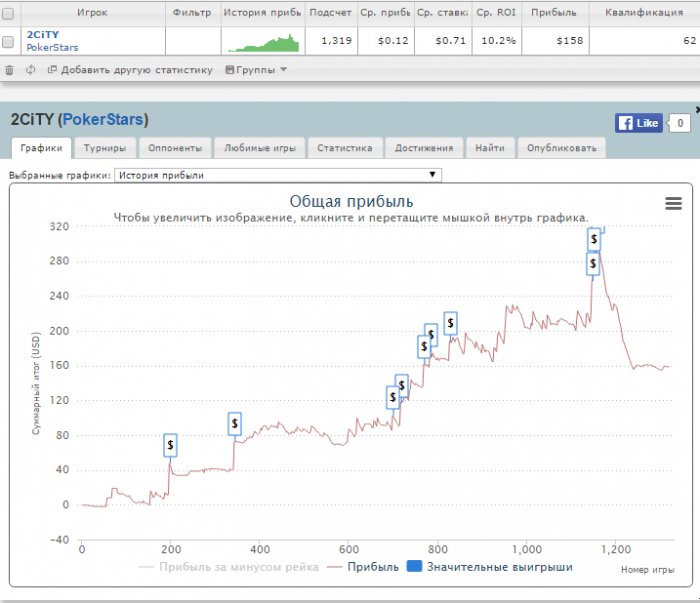Click the Facebook Like button
700x603 pixels.
(639, 123)
